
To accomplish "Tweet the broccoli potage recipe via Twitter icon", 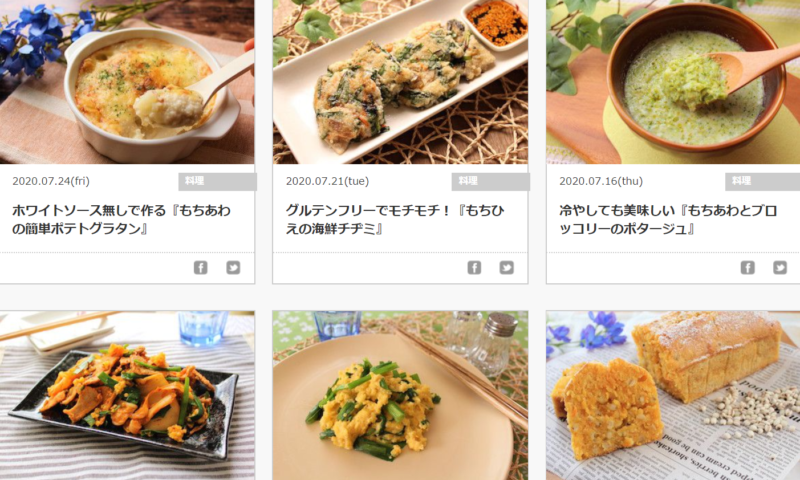I will (780, 267).
